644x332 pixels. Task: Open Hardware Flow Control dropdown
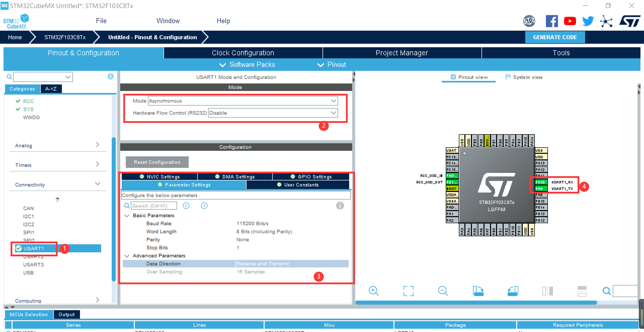pos(273,113)
